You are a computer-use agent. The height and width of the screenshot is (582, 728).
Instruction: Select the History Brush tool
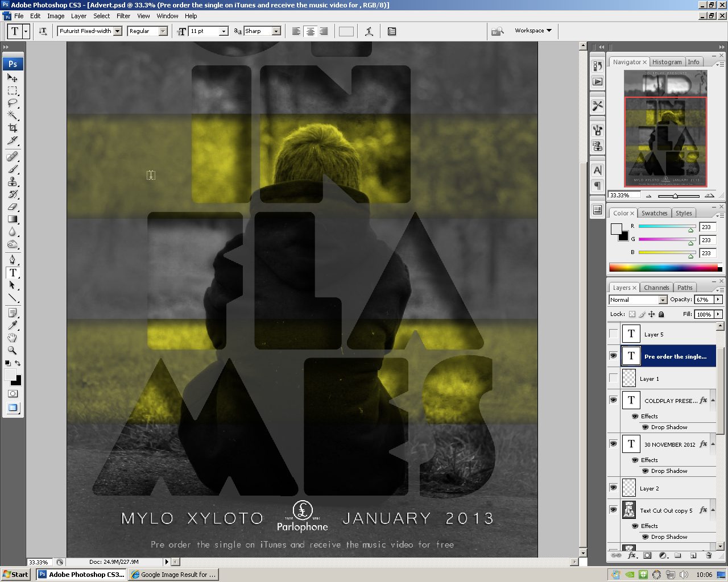click(x=13, y=194)
